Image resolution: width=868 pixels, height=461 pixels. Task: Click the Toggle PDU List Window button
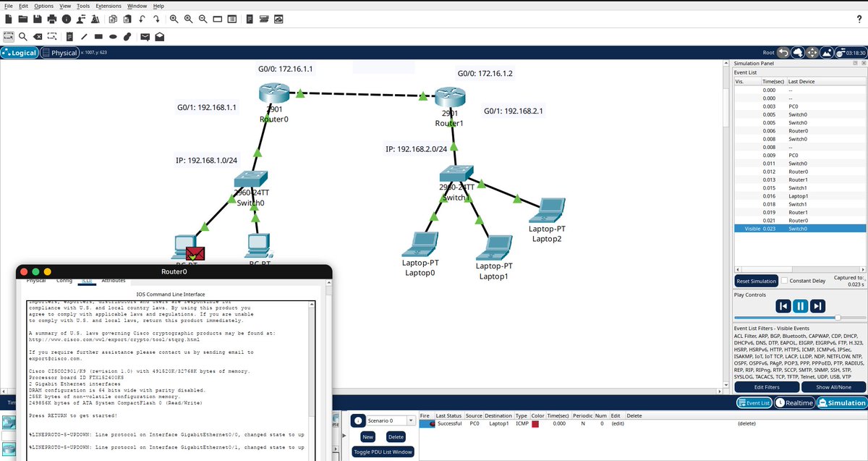click(x=383, y=452)
